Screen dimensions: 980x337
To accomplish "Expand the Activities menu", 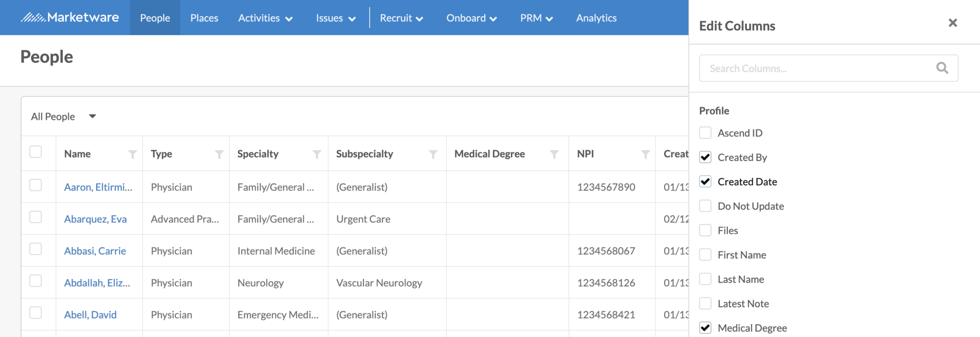I will click(265, 18).
